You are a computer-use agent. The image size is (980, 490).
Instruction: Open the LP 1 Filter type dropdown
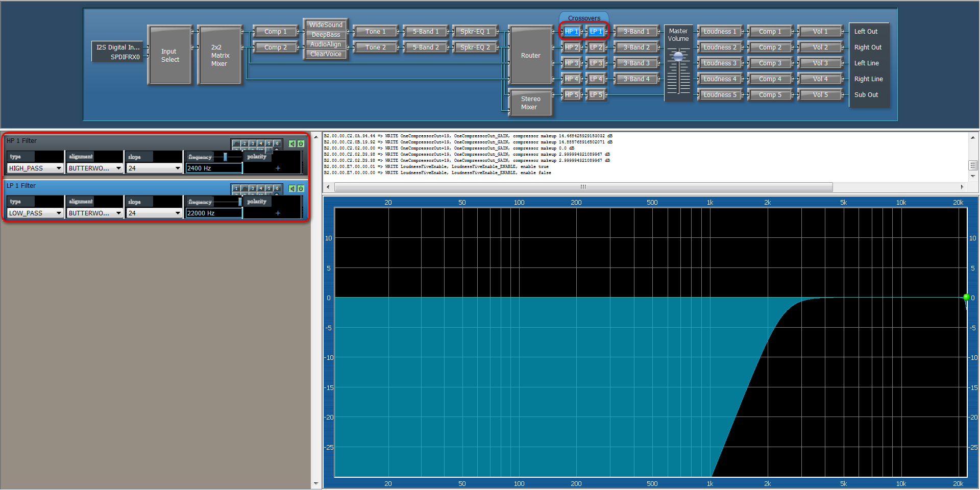pos(35,213)
